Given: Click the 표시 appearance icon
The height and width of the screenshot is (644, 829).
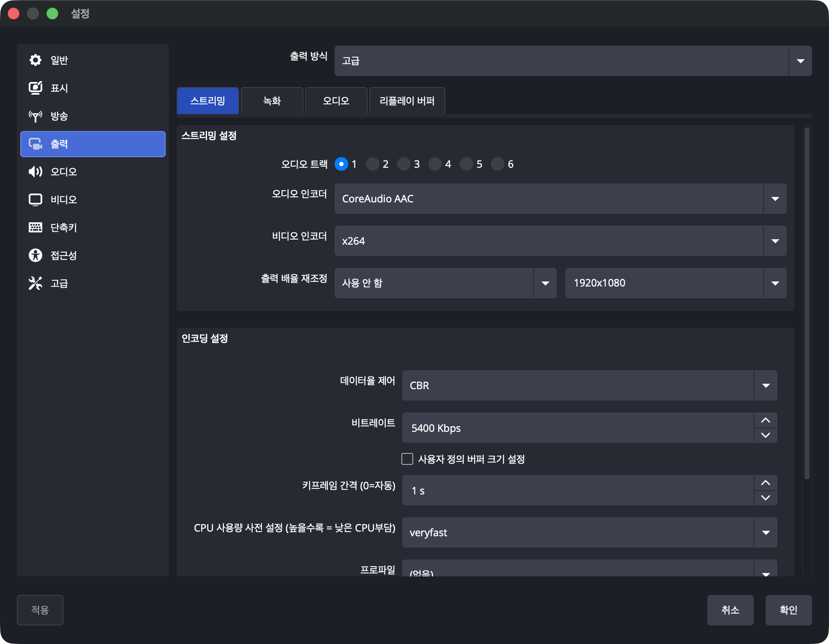Looking at the screenshot, I should coord(35,88).
